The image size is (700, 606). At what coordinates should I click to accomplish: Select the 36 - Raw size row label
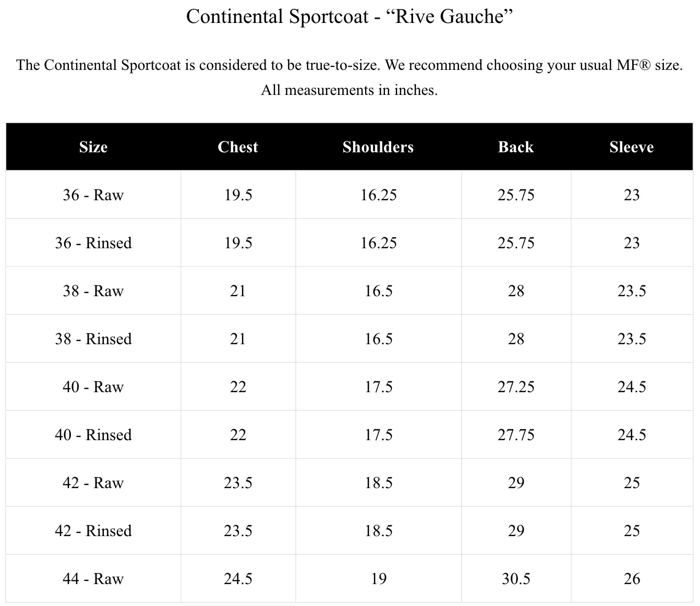point(93,195)
